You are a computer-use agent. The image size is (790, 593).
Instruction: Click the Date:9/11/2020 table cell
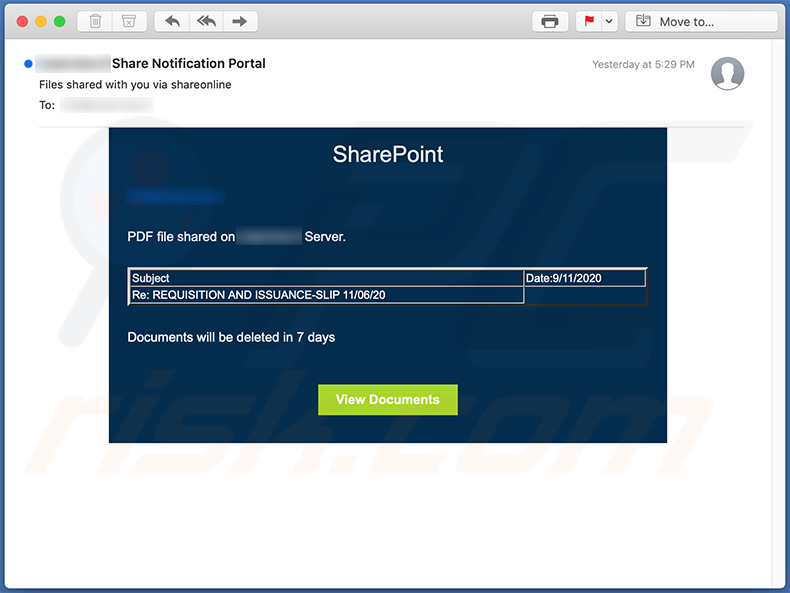(585, 278)
